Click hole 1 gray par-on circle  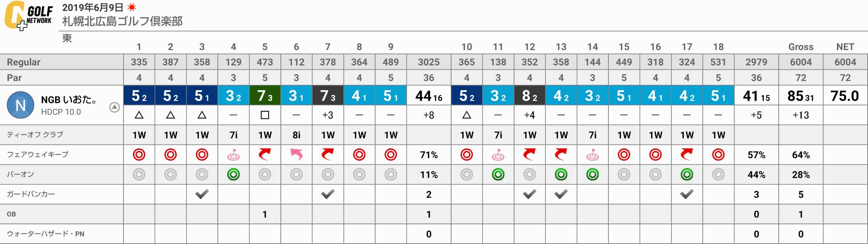click(139, 175)
